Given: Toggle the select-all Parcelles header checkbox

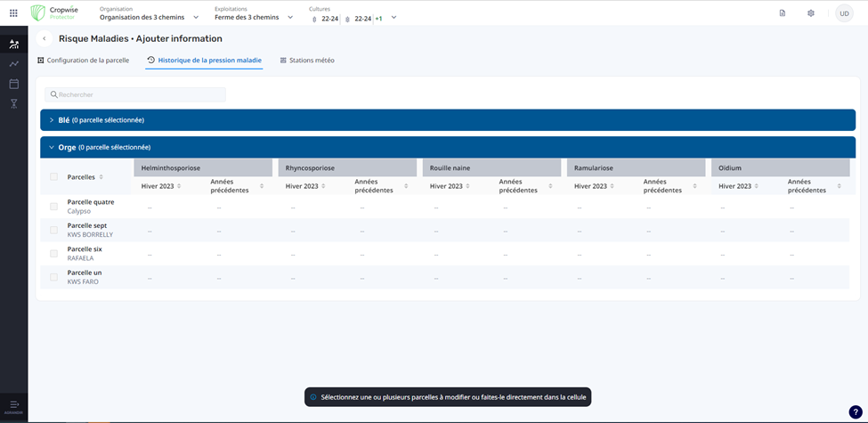Looking at the screenshot, I should pyautogui.click(x=53, y=177).
